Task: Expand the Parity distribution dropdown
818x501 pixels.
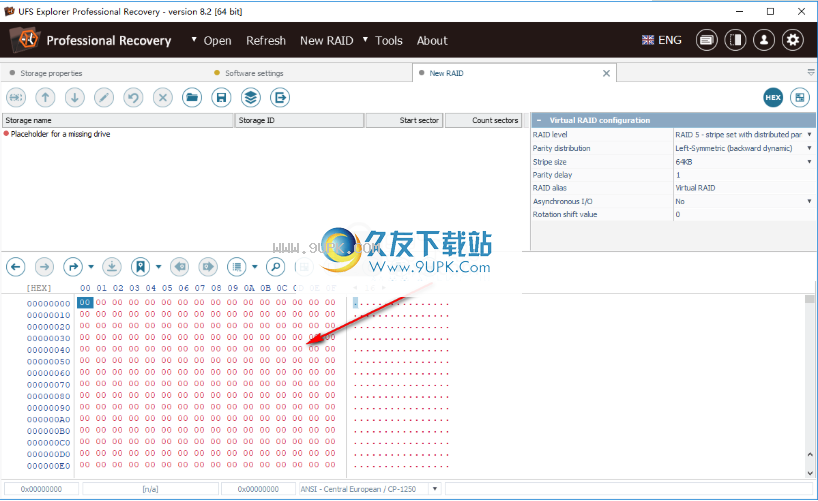Action: [810, 148]
